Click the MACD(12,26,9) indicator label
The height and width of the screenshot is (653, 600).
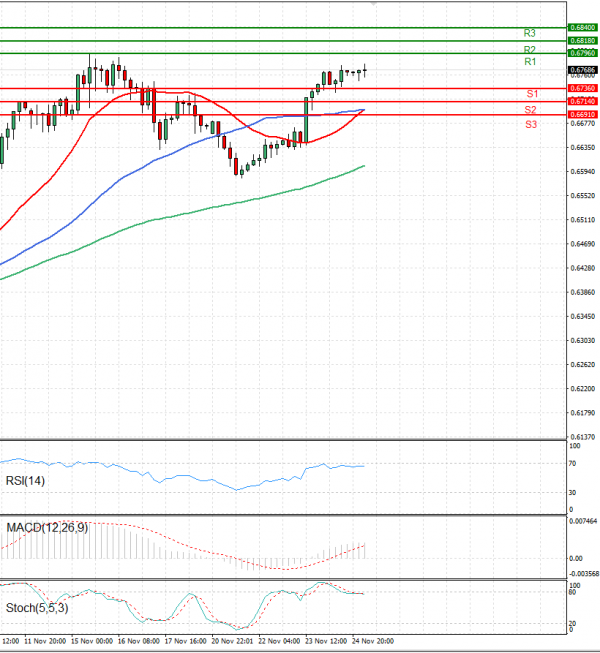pos(47,528)
